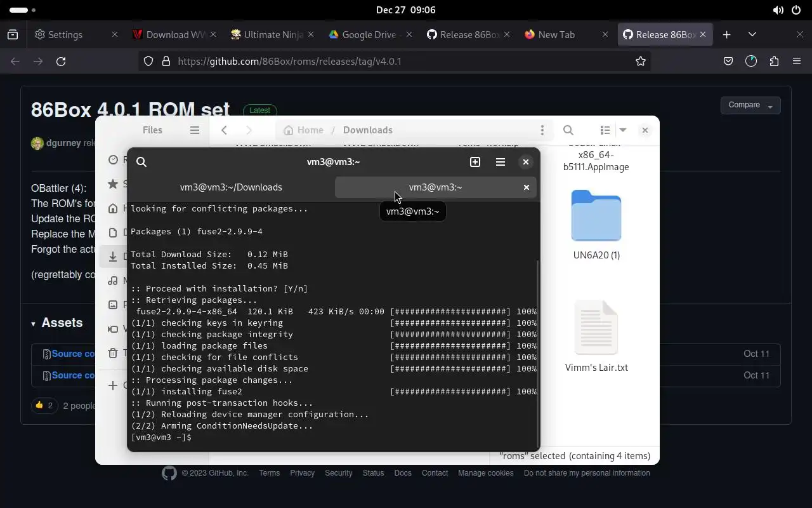The height and width of the screenshot is (508, 812).
Task: Open the Firefox extensions puzzle icon
Action: point(774,62)
